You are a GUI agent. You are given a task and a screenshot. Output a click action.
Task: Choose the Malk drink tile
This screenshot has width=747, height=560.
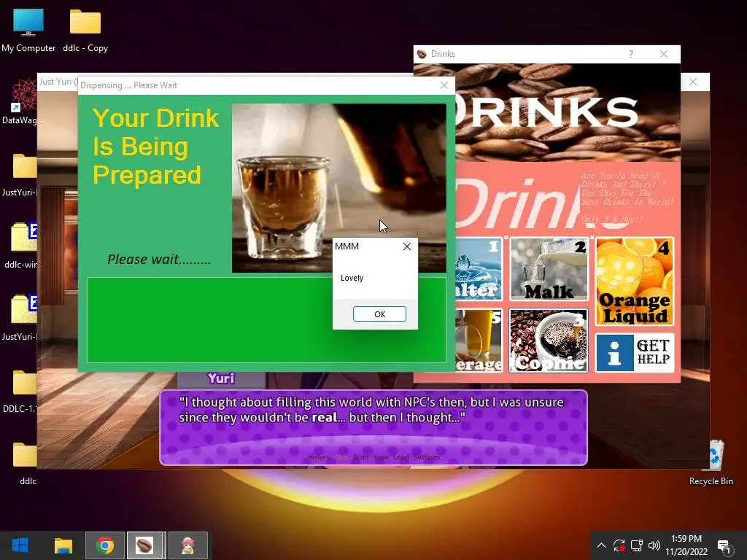[x=549, y=269]
